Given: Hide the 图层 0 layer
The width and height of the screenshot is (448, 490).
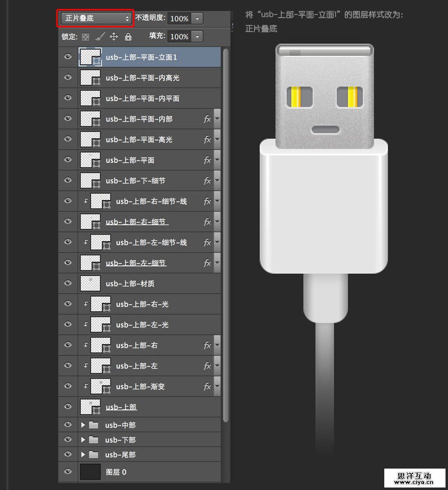Looking at the screenshot, I should (x=67, y=472).
